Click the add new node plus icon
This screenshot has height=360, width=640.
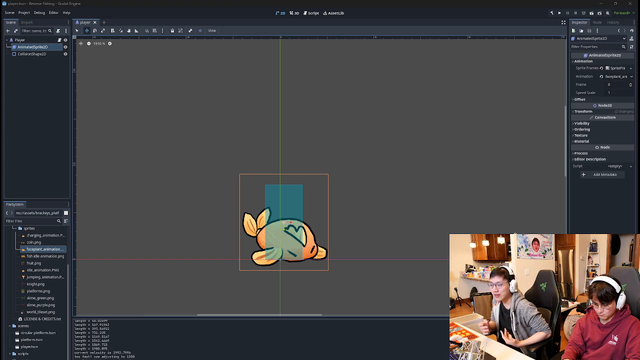pos(8,31)
